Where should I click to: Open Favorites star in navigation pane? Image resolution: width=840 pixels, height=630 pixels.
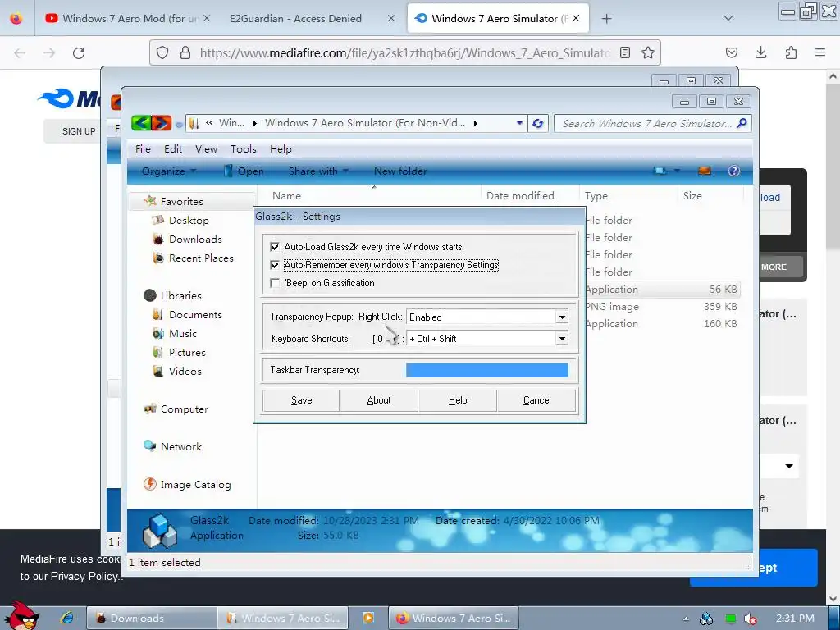(151, 201)
